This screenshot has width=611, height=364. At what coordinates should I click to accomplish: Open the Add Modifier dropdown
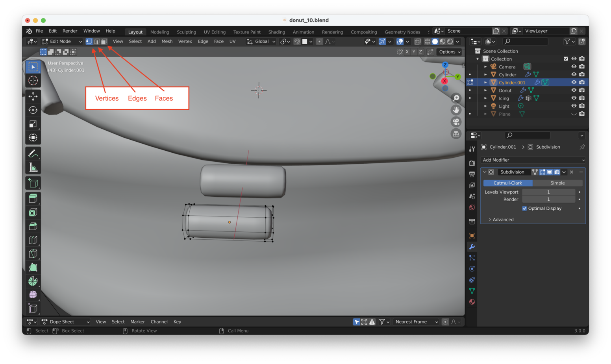(x=533, y=160)
